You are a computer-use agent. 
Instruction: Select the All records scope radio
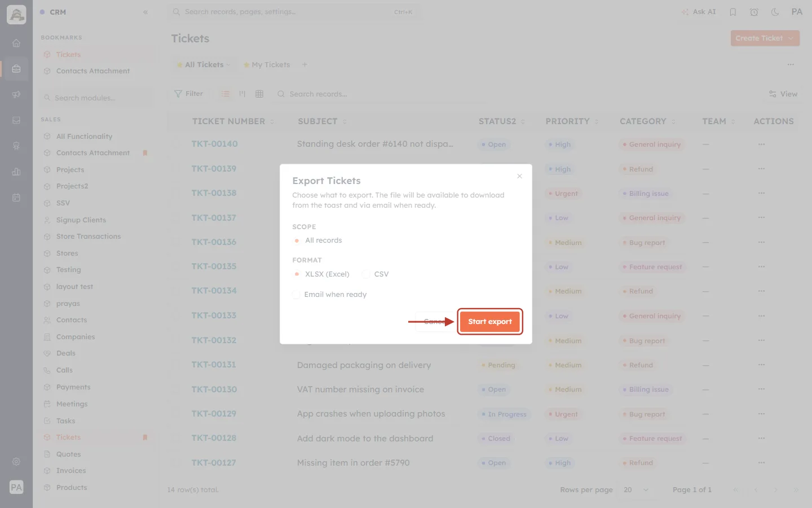pyautogui.click(x=297, y=240)
